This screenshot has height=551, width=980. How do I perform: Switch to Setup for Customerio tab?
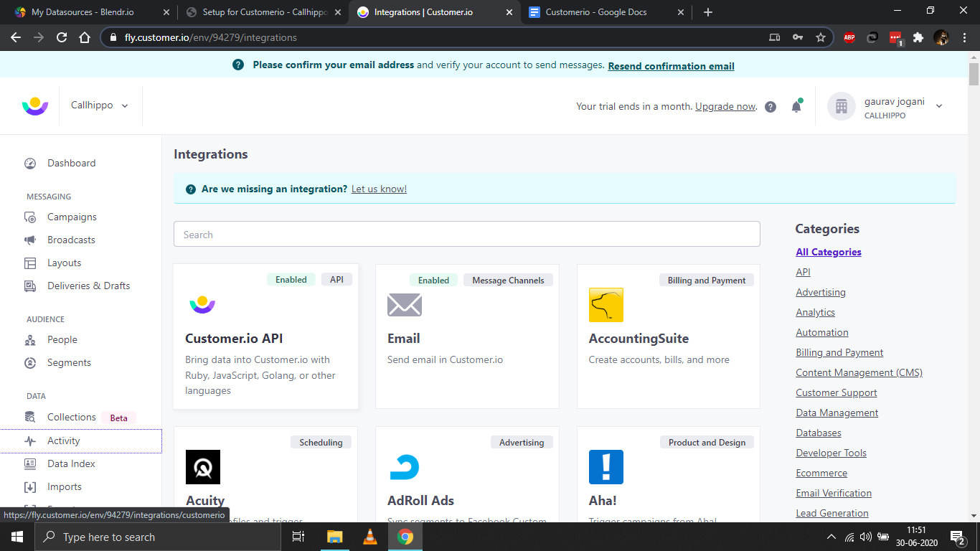[265, 12]
